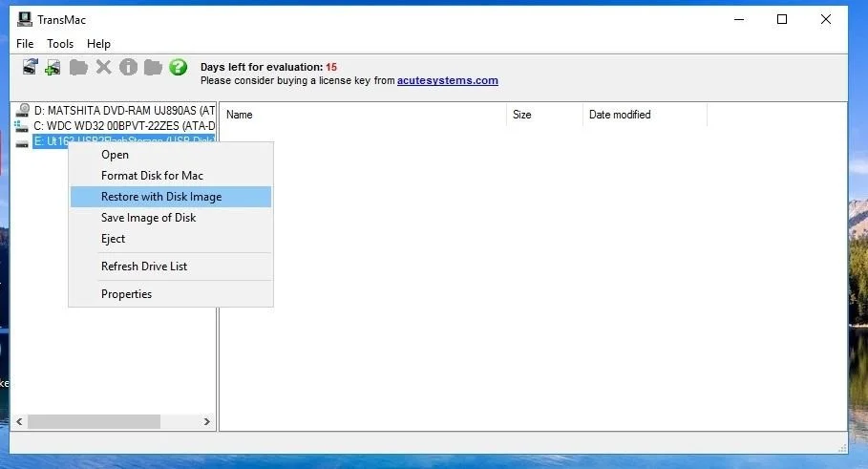Choose Save Image of Disk
The width and height of the screenshot is (868, 469).
point(148,218)
